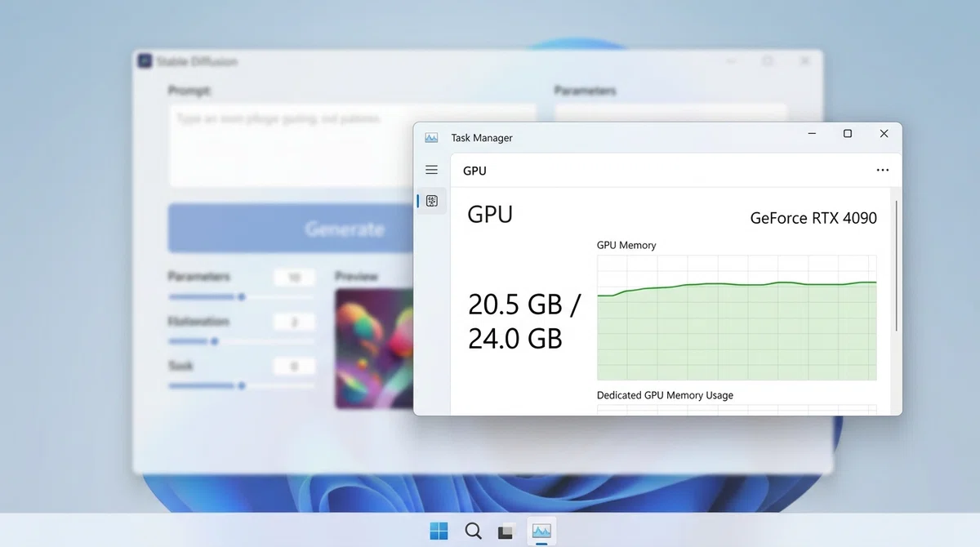Screen dimensions: 980x547
Task: Click the generated Preview image thumbnail
Action: [374, 348]
